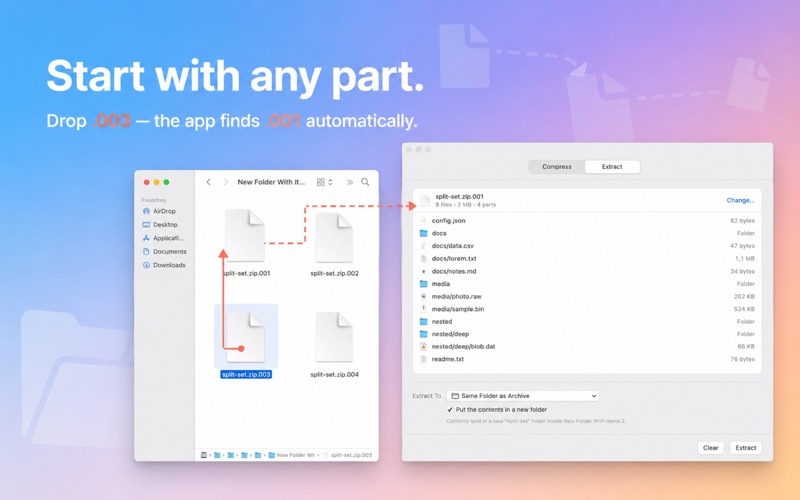Image resolution: width=800 pixels, height=500 pixels.
Task: Select media/sample.bin in the archive list
Action: pyautogui.click(x=587, y=309)
